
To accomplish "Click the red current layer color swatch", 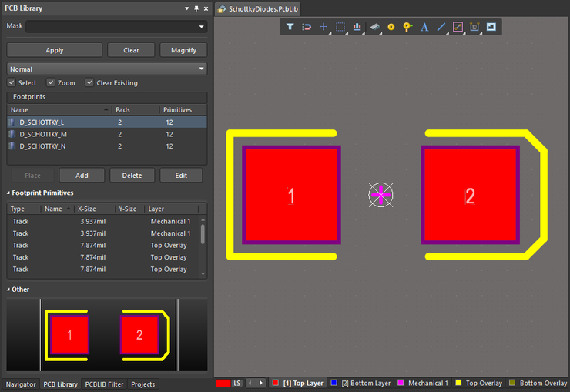I will point(223,383).
